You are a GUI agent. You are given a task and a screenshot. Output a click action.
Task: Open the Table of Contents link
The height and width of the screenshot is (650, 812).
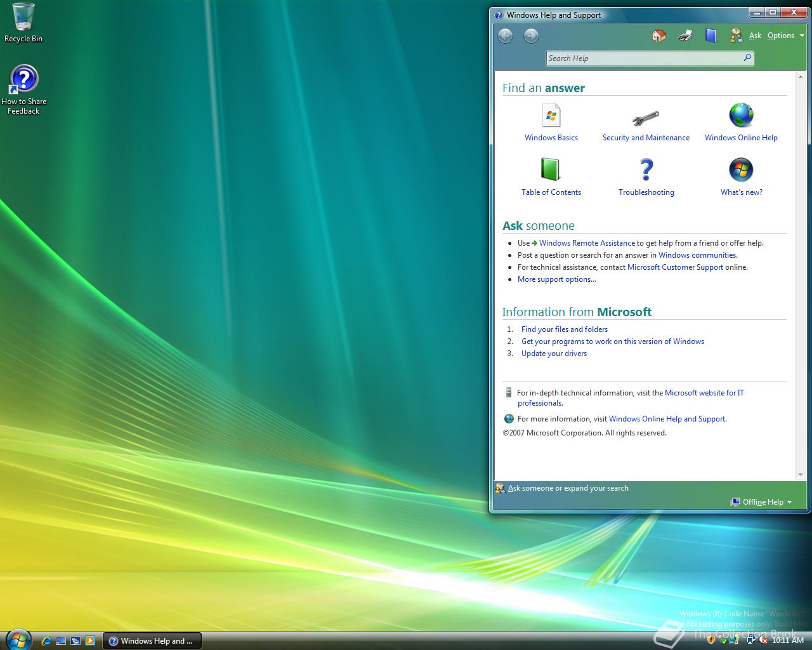[551, 192]
